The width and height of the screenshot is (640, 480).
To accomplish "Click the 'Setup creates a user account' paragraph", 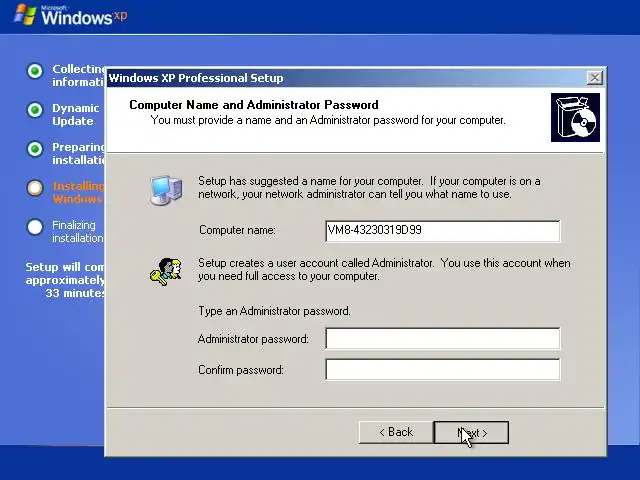I will coord(384,269).
